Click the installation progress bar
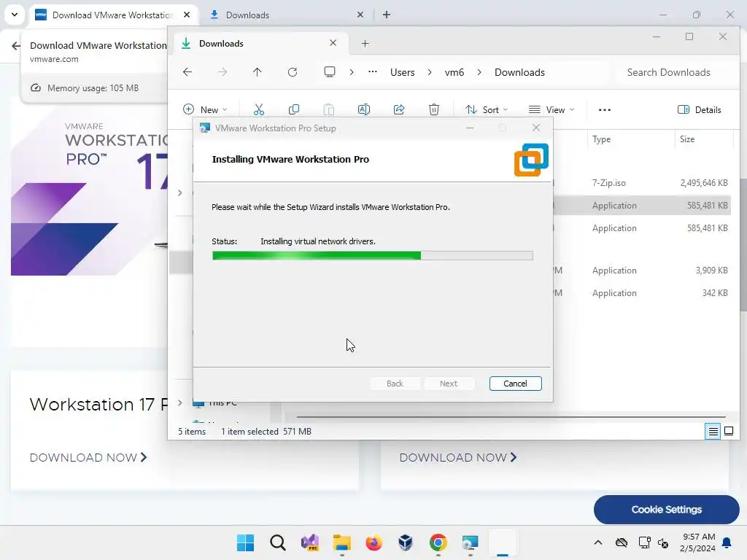Screen dimensions: 747x560 point(373,256)
